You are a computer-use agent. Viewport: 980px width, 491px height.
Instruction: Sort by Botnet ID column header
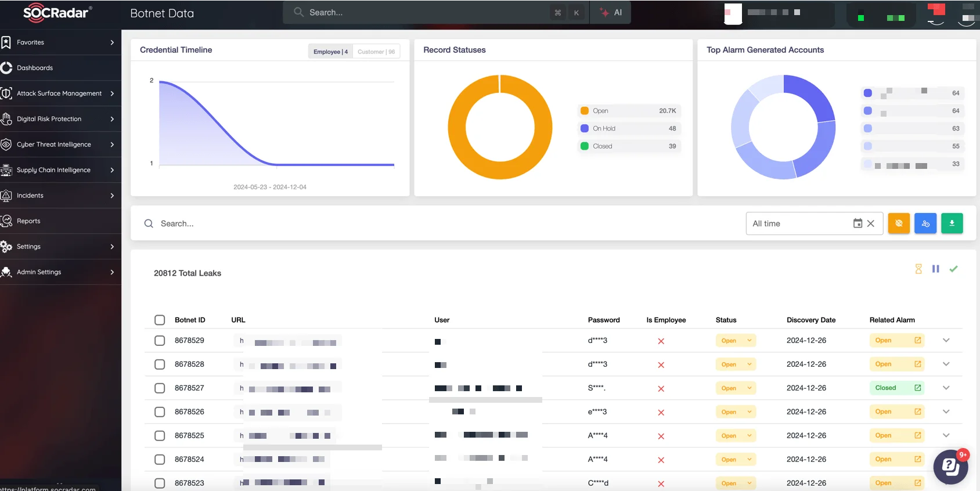click(x=190, y=320)
